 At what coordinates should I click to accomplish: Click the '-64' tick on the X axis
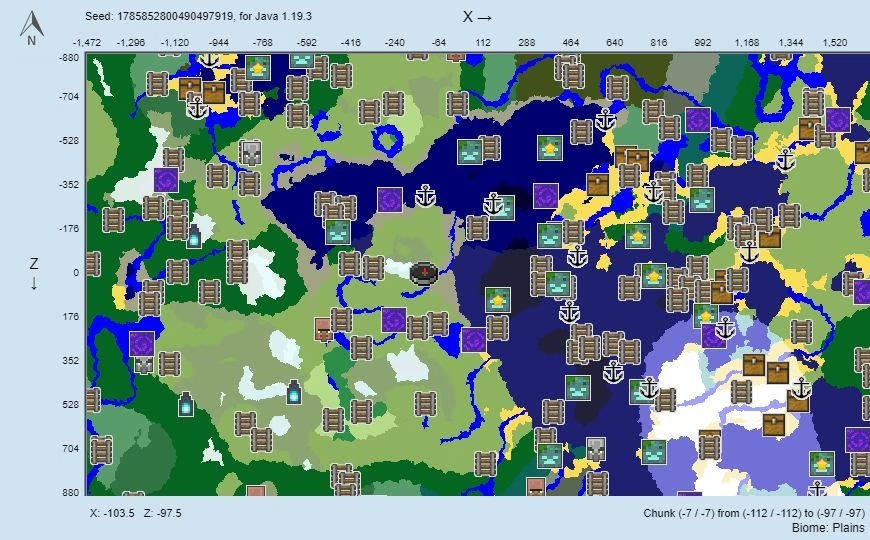(x=438, y=42)
